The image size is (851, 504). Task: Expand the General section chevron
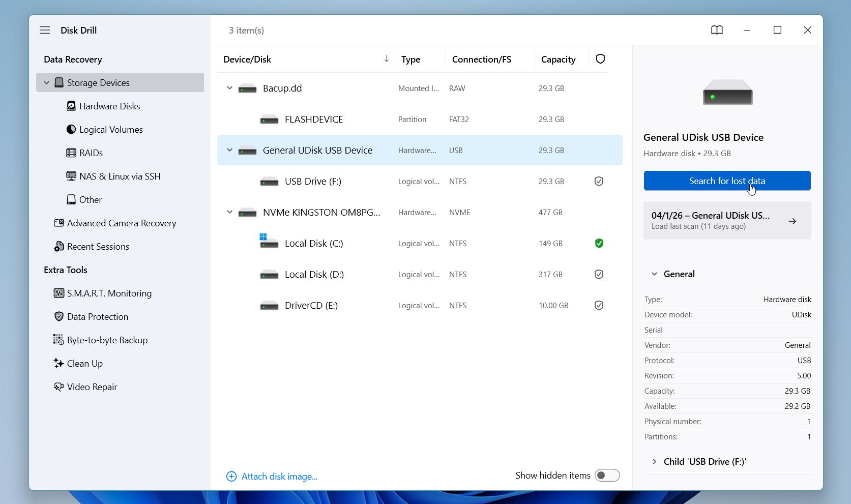pos(654,274)
